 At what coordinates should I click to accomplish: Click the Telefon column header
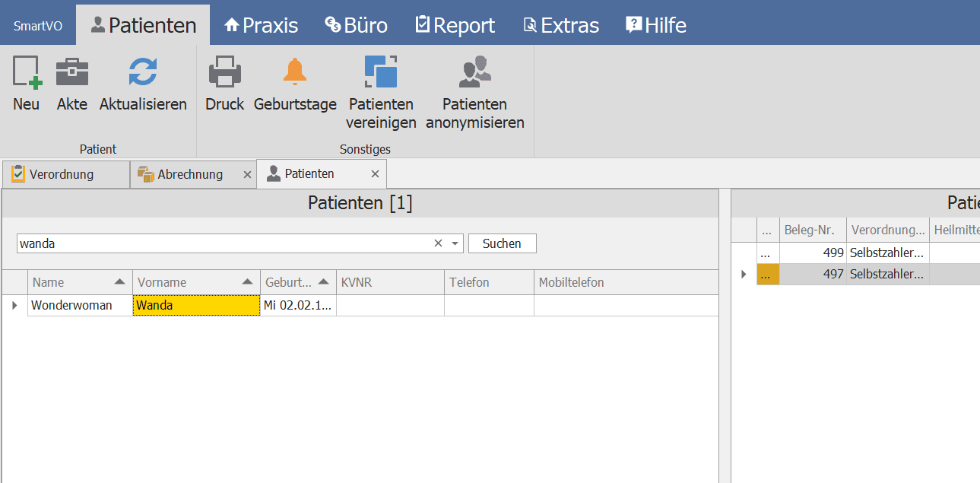(489, 282)
